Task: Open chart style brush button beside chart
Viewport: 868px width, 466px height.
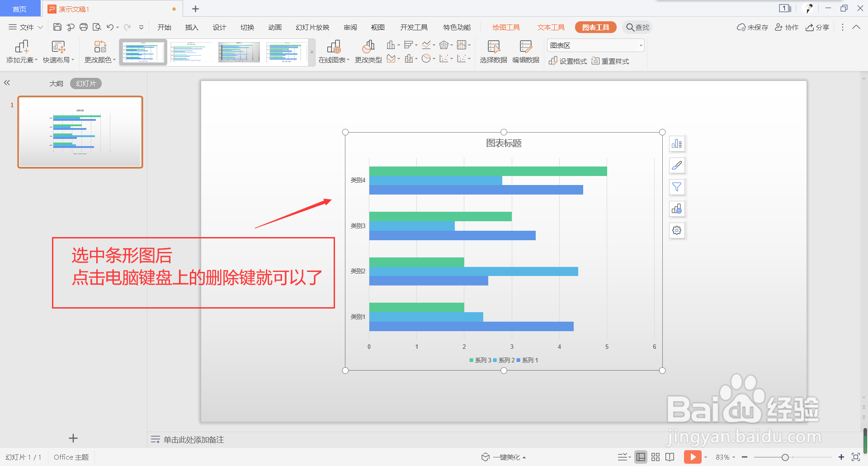Action: 677,166
